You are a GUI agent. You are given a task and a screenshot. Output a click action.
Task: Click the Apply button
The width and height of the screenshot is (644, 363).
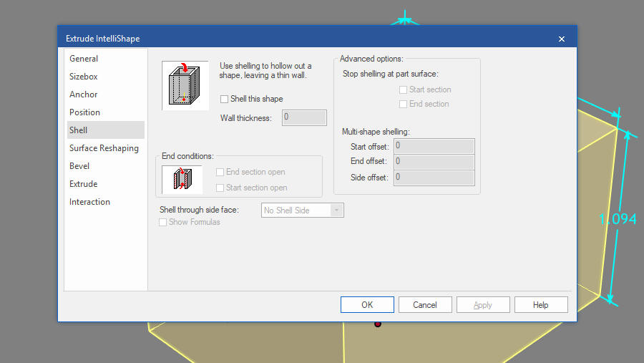(483, 304)
